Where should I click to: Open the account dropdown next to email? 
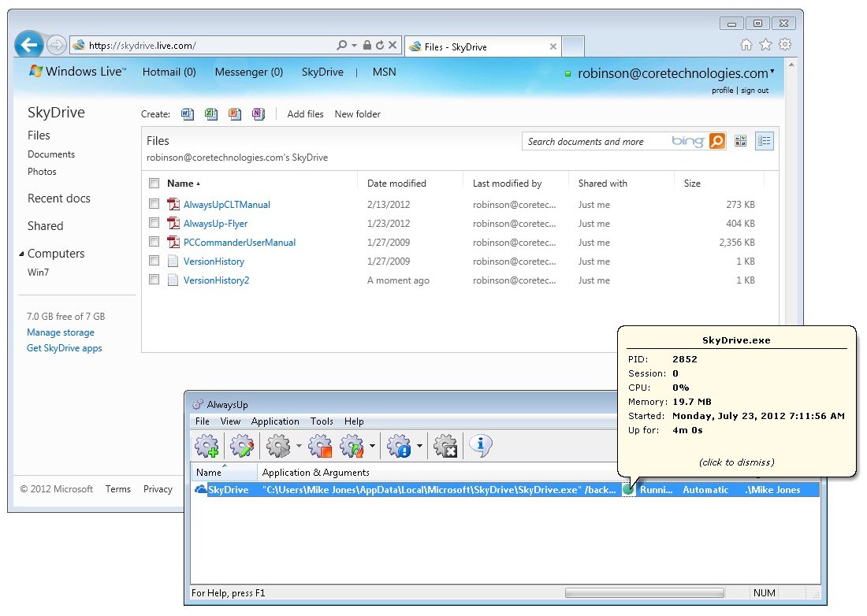772,71
